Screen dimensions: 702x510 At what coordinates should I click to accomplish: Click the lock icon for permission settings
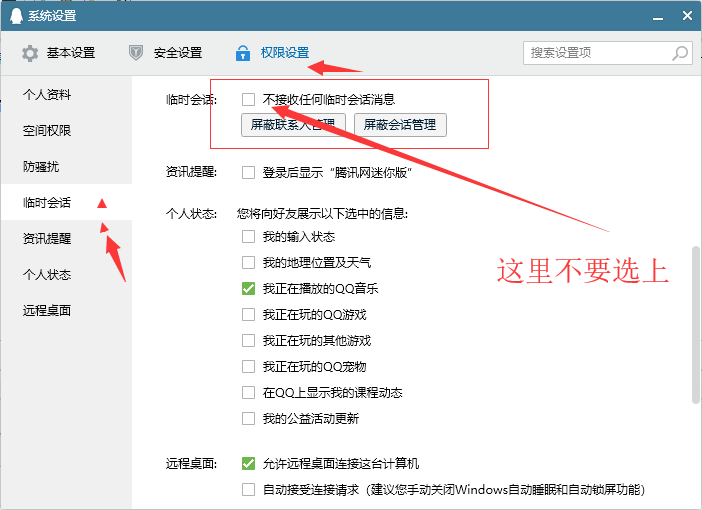pyautogui.click(x=242, y=53)
